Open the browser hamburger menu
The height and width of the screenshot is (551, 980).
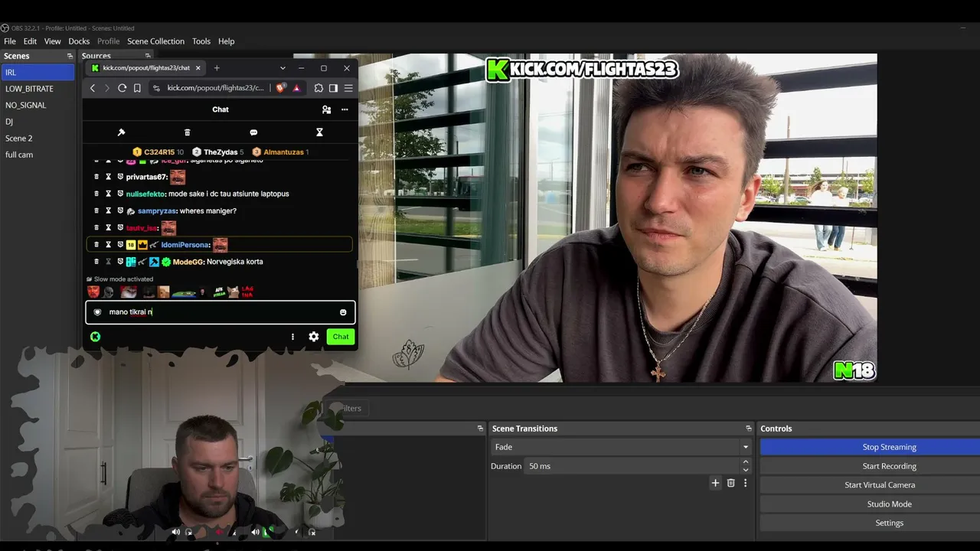(348, 88)
